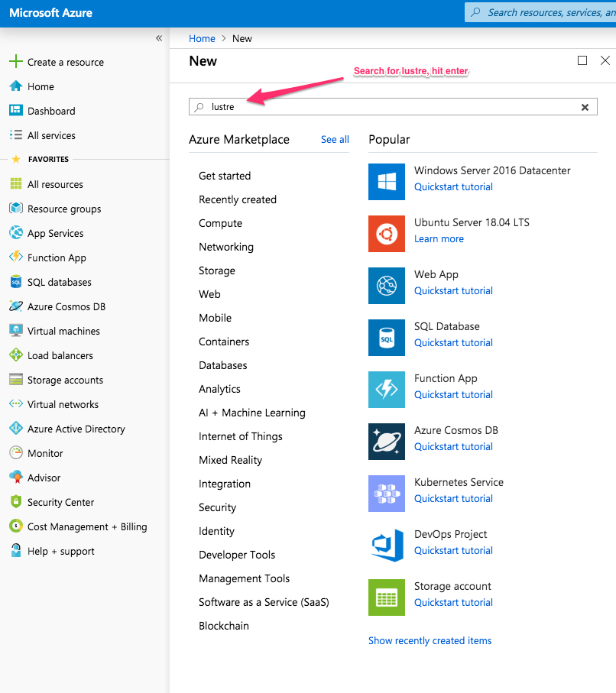Viewport: 616px width, 693px height.
Task: Select AI + Machine Learning category
Action: pyautogui.click(x=252, y=413)
